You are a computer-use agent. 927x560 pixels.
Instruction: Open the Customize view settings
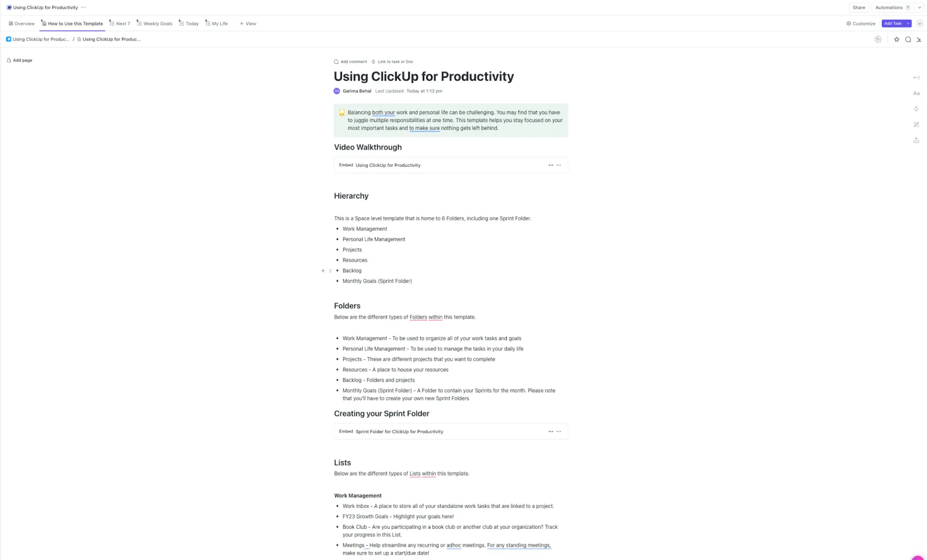[x=860, y=24]
